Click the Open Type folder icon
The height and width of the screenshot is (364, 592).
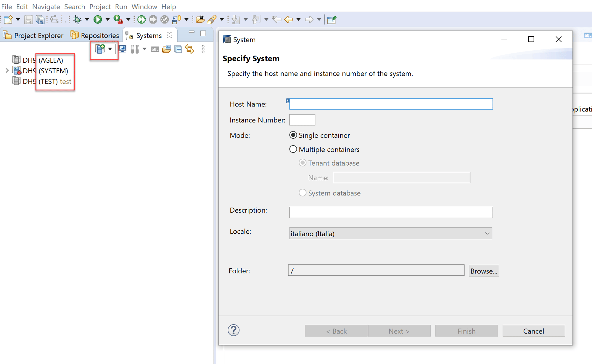coord(200,20)
